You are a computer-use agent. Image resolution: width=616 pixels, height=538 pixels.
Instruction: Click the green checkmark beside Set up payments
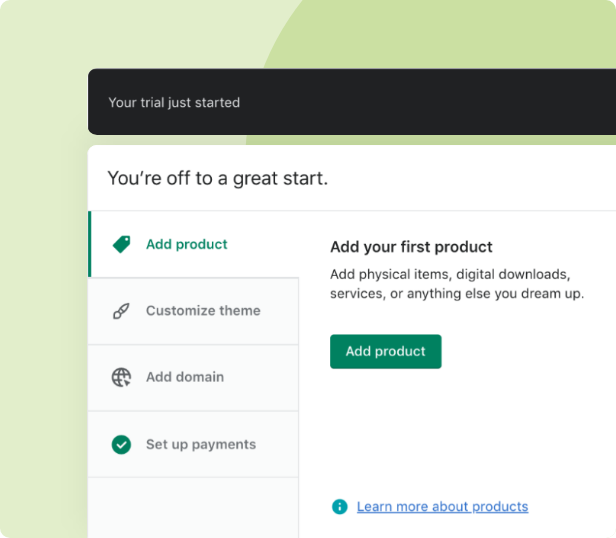tap(121, 444)
